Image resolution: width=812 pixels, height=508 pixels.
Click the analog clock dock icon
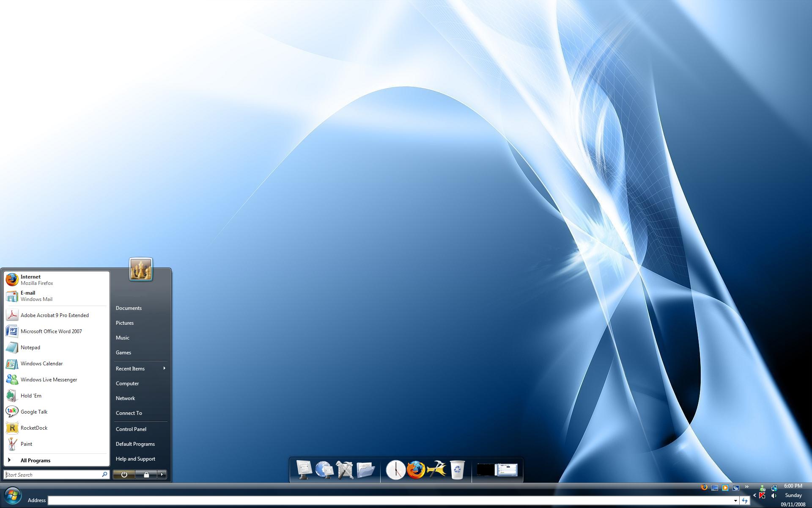pyautogui.click(x=395, y=470)
